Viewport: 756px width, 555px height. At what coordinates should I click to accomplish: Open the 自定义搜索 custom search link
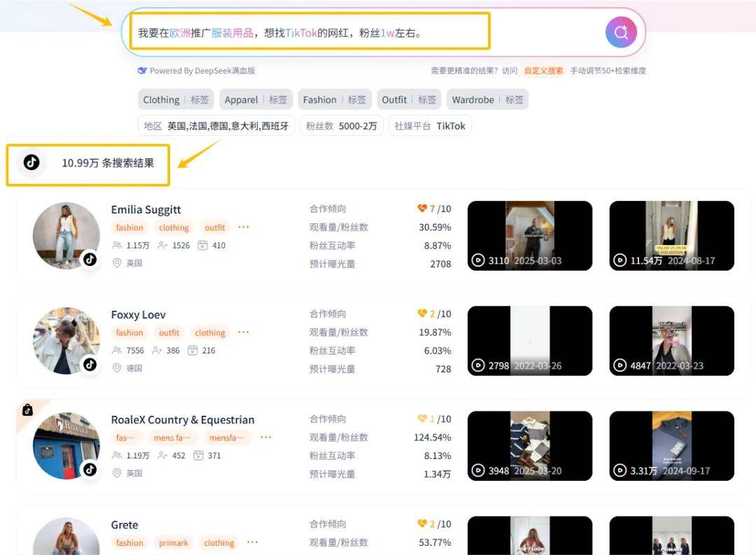(x=543, y=71)
